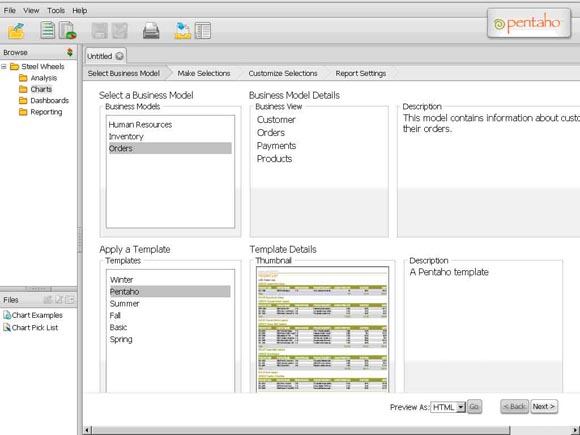Screen dimensions: 580x435
Task: Open the File menu
Action: point(10,11)
